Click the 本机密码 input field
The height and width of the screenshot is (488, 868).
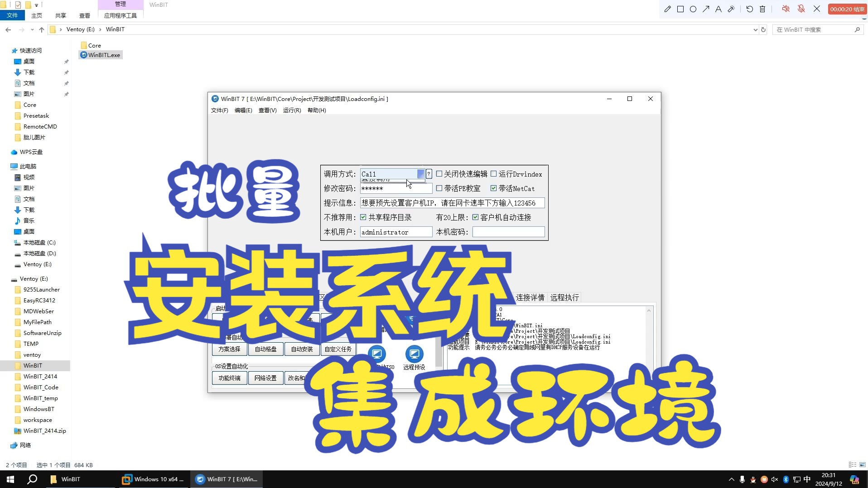508,232
